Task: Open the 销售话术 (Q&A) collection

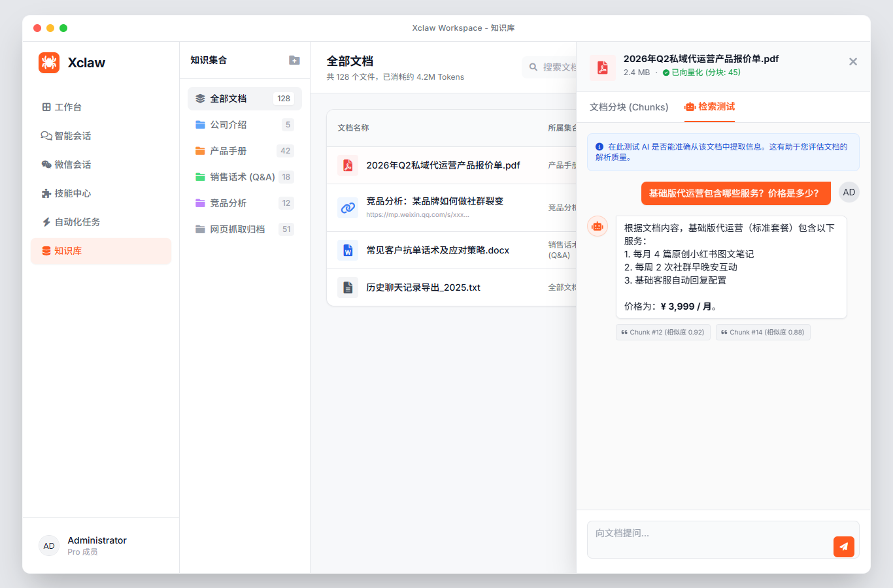Action: pos(242,176)
